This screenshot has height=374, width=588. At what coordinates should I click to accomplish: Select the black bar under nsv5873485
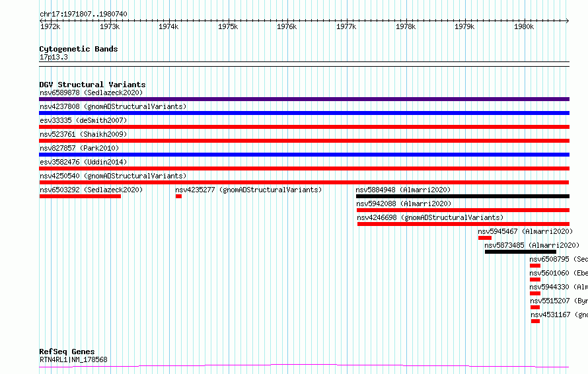click(x=521, y=252)
